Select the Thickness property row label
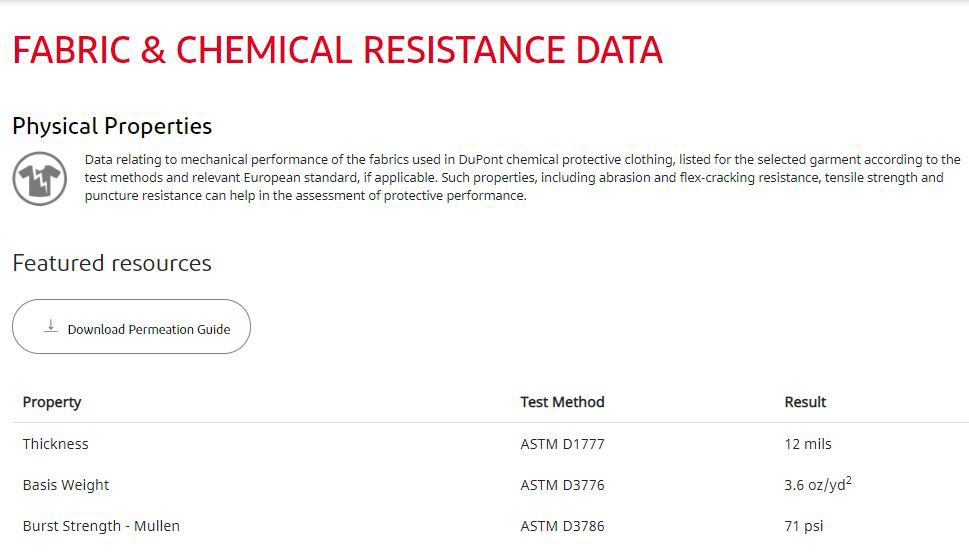 [x=56, y=444]
